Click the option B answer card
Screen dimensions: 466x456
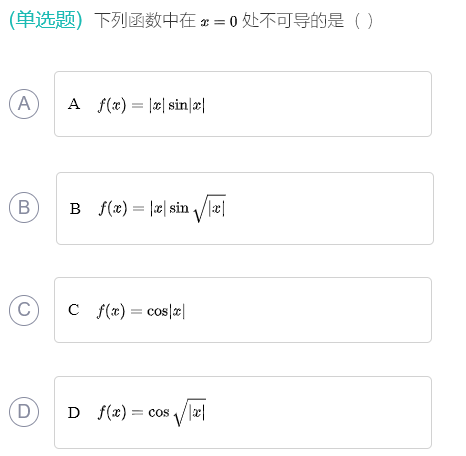click(245, 208)
